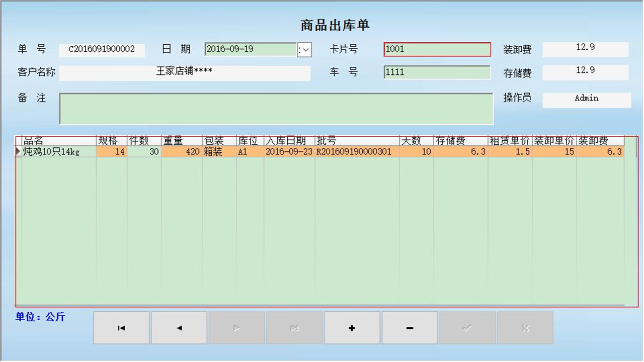644x362 pixels.
Task: Click the next record arrow icon
Action: (x=236, y=328)
